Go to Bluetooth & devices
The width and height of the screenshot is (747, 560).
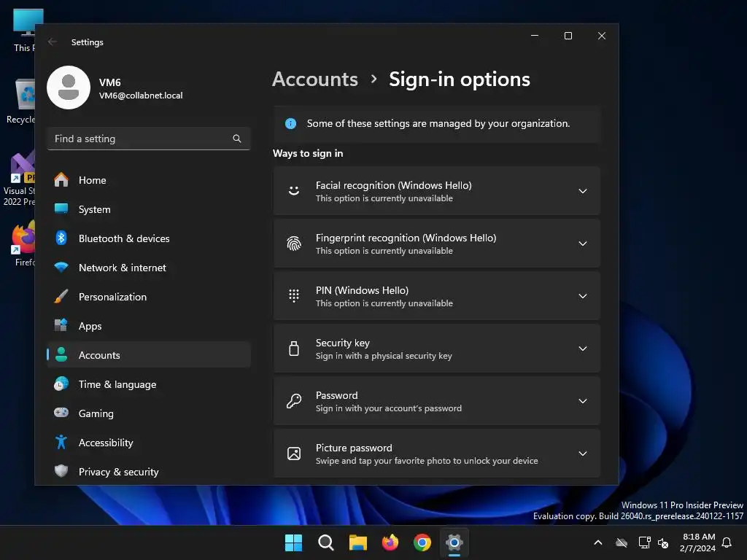coord(149,238)
